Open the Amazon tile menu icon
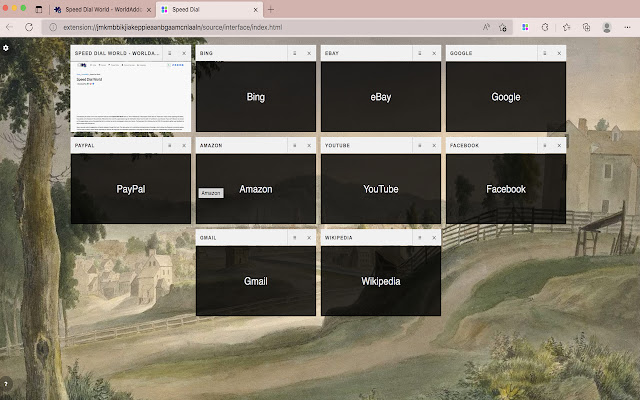 pos(295,146)
